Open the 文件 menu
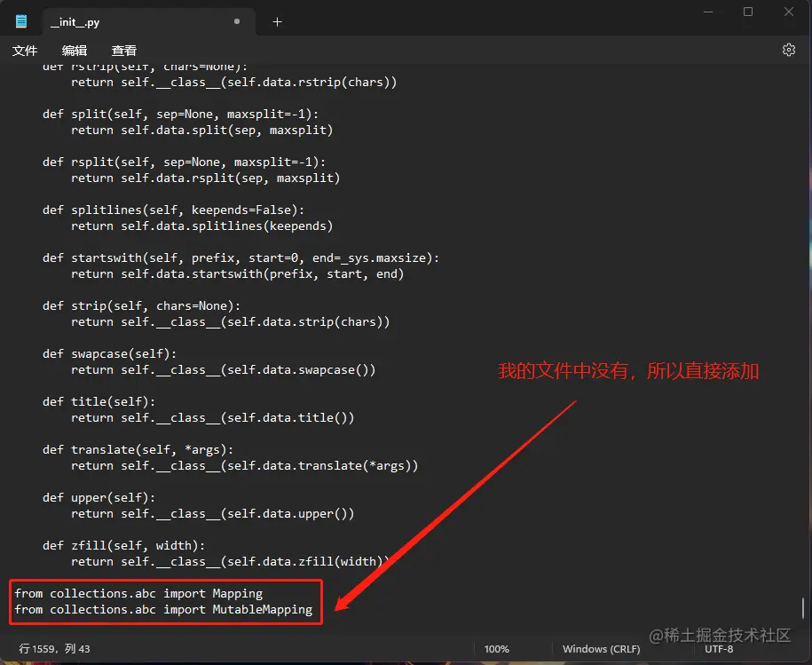This screenshot has height=665, width=812. click(25, 51)
